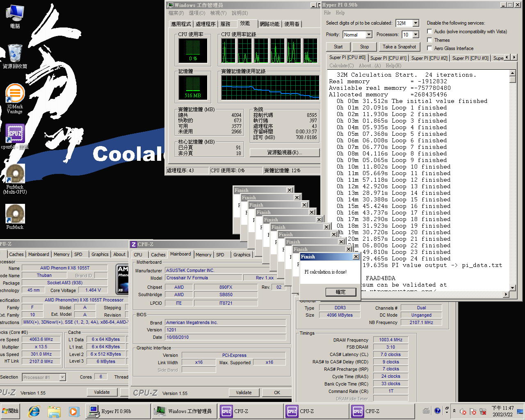Switch to Super PI [CPU #2] tab
Viewport: 525px width, 420px height.
point(429,58)
